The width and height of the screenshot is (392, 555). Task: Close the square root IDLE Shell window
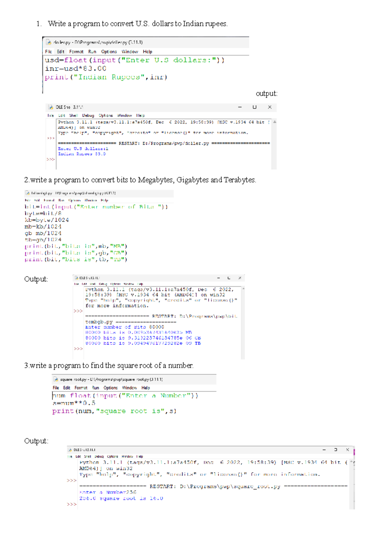(x=348, y=450)
